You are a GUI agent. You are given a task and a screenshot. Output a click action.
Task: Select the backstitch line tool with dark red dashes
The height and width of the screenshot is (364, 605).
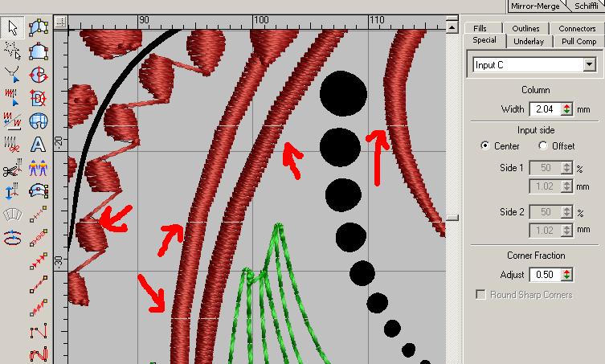[39, 284]
